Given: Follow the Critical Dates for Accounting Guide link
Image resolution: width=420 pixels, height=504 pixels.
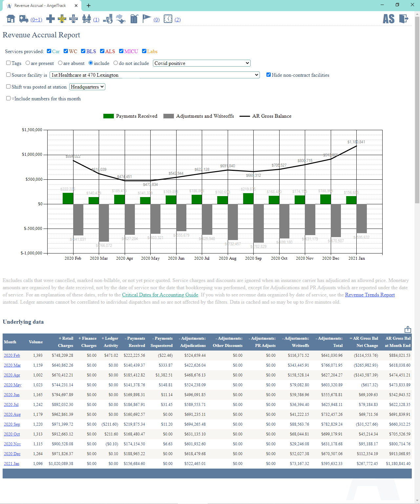Looking at the screenshot, I should (x=160, y=294).
